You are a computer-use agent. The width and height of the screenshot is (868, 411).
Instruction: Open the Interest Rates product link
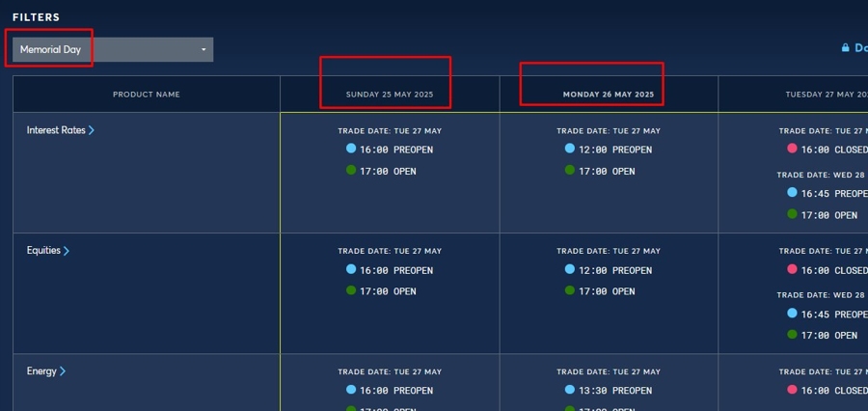tap(56, 130)
